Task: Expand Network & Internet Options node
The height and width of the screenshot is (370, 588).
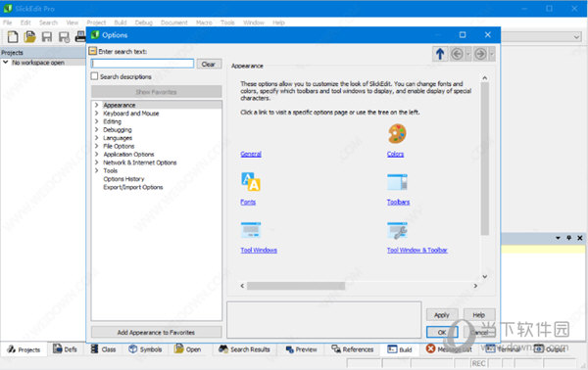Action: (x=97, y=162)
